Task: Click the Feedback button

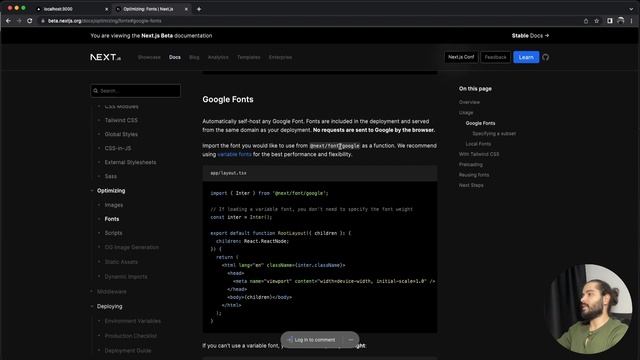Action: [495, 57]
